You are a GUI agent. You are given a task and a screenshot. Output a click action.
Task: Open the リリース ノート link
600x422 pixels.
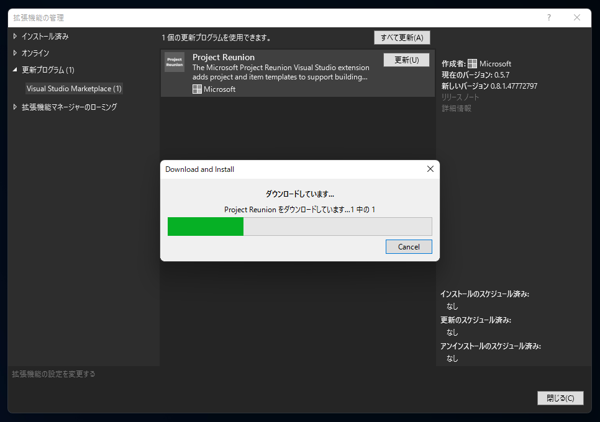click(460, 97)
